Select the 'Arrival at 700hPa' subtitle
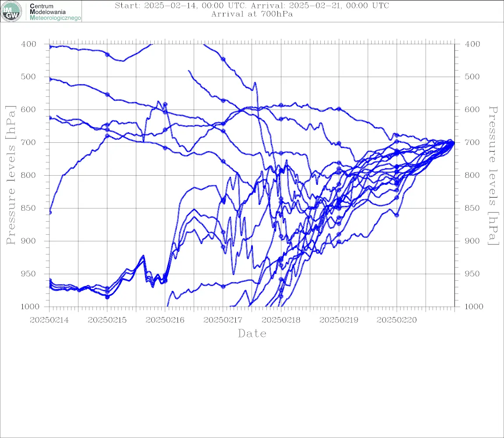Image resolution: width=504 pixels, height=438 pixels. click(252, 14)
